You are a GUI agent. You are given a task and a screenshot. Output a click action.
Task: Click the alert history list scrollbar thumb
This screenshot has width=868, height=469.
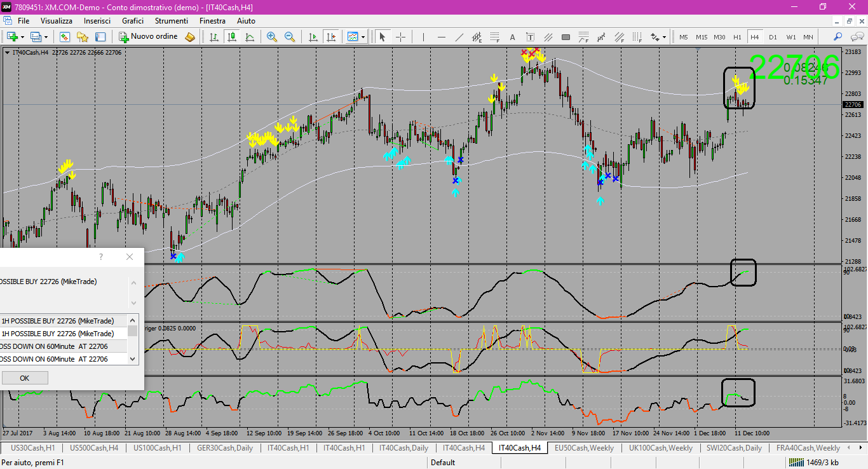133,330
